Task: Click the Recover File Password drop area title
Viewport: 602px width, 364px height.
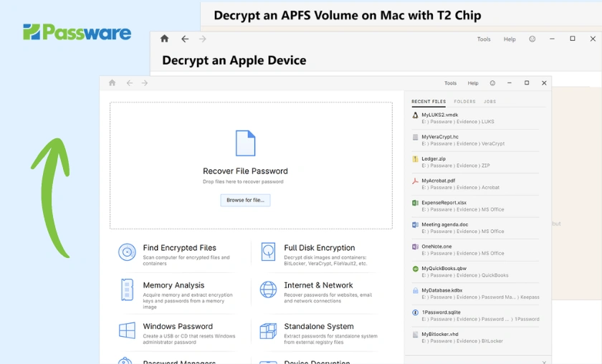Action: 245,171
